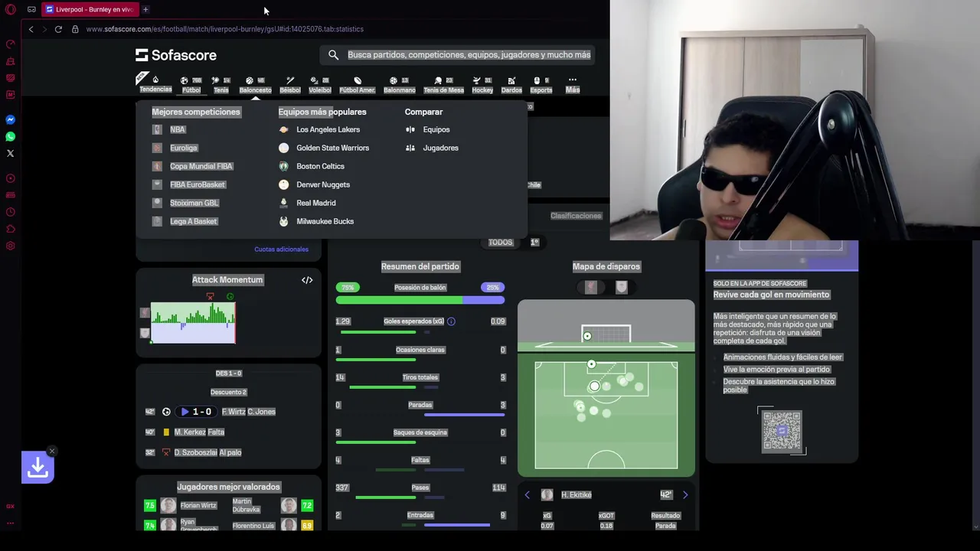
Task: Open the Tenis de Mesa tab
Action: pos(443,84)
